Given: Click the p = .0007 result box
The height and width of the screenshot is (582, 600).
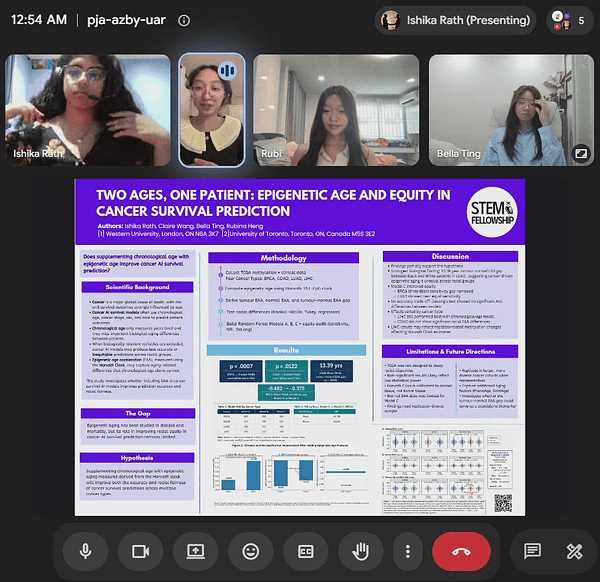Looking at the screenshot, I should [241, 371].
